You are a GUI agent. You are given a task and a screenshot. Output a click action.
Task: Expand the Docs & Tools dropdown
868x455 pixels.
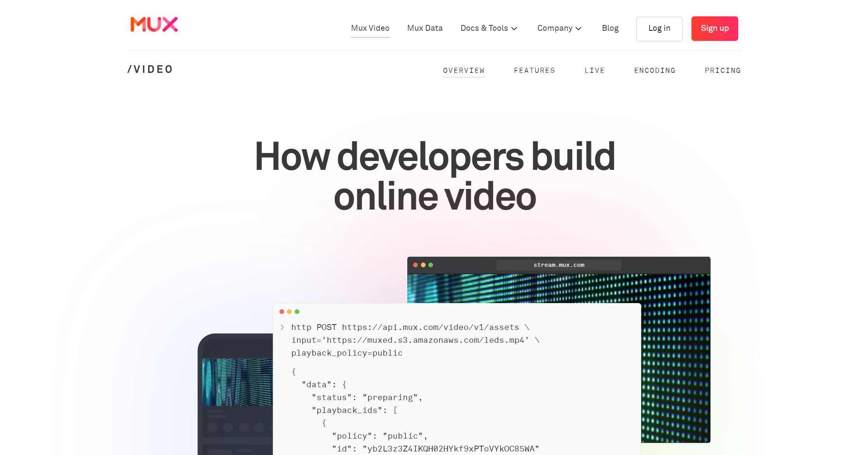[484, 28]
